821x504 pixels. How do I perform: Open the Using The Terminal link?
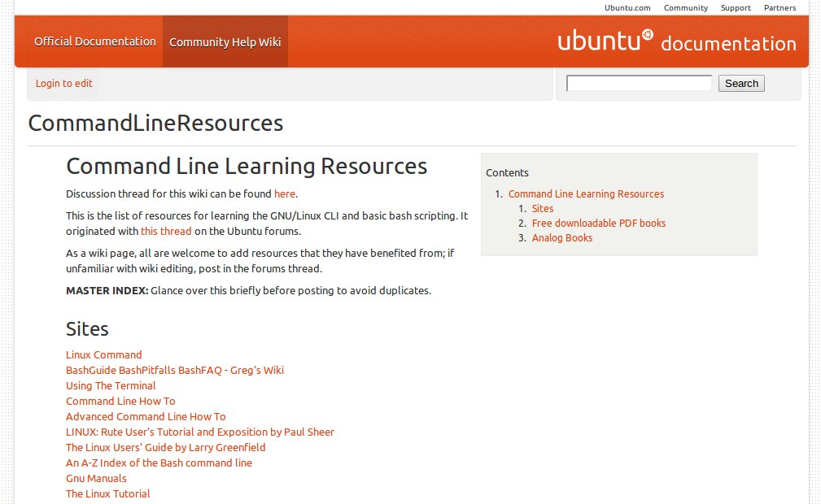(x=111, y=385)
